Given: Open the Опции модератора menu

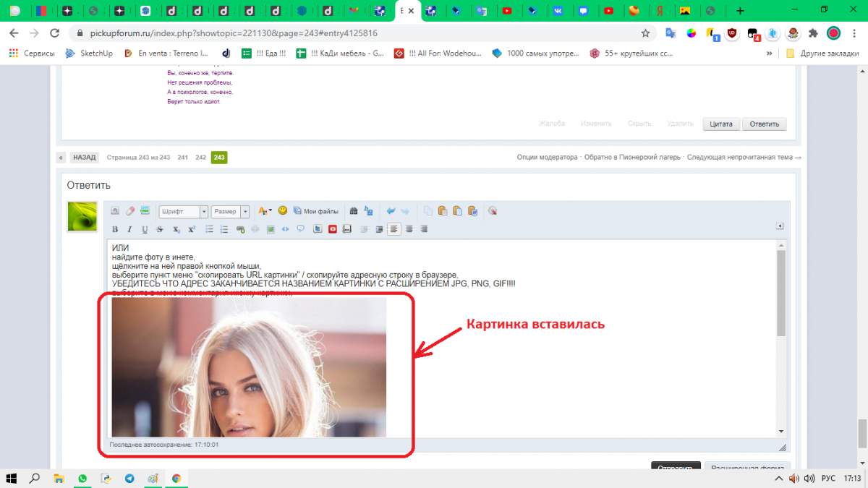Looking at the screenshot, I should pyautogui.click(x=547, y=157).
